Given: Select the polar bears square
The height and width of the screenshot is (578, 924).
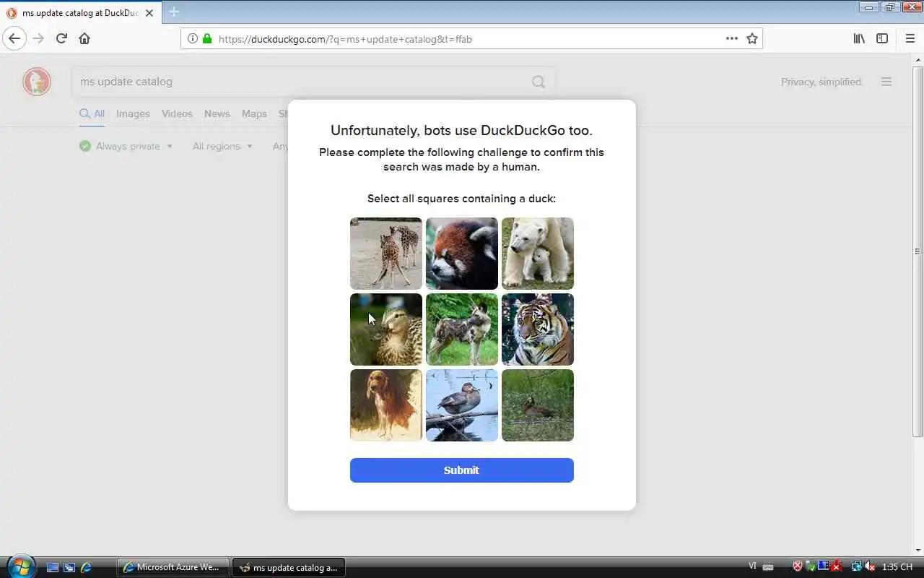Looking at the screenshot, I should 538,254.
